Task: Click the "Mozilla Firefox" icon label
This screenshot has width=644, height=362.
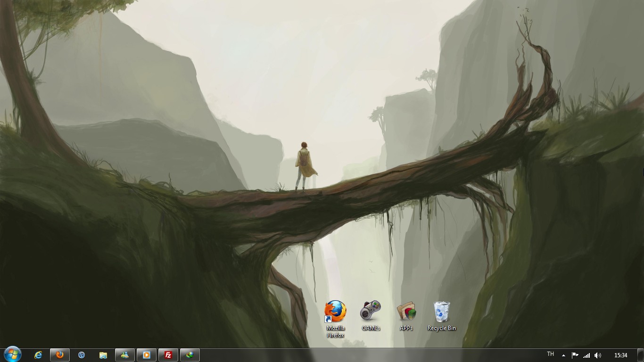Action: coord(336,332)
